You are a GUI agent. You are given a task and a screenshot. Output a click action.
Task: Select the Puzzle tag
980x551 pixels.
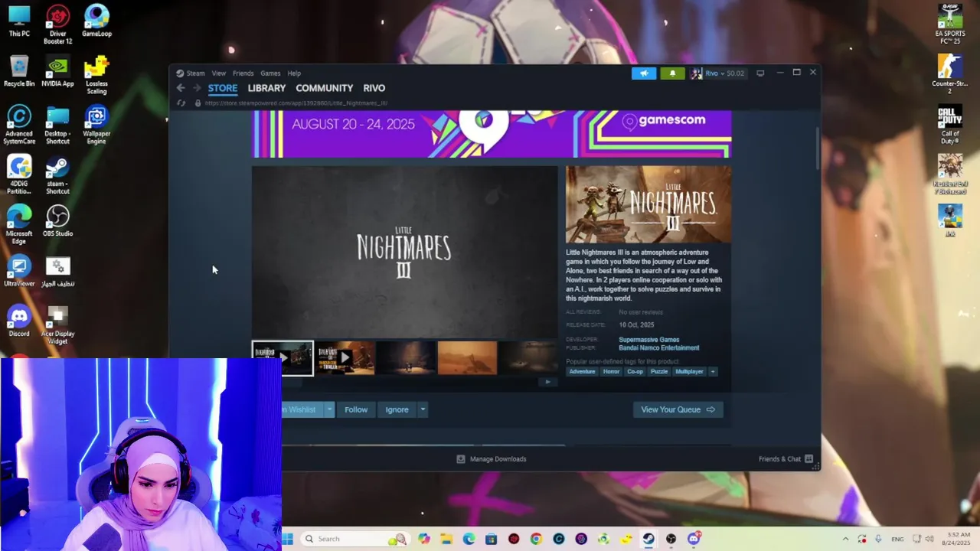coord(659,372)
